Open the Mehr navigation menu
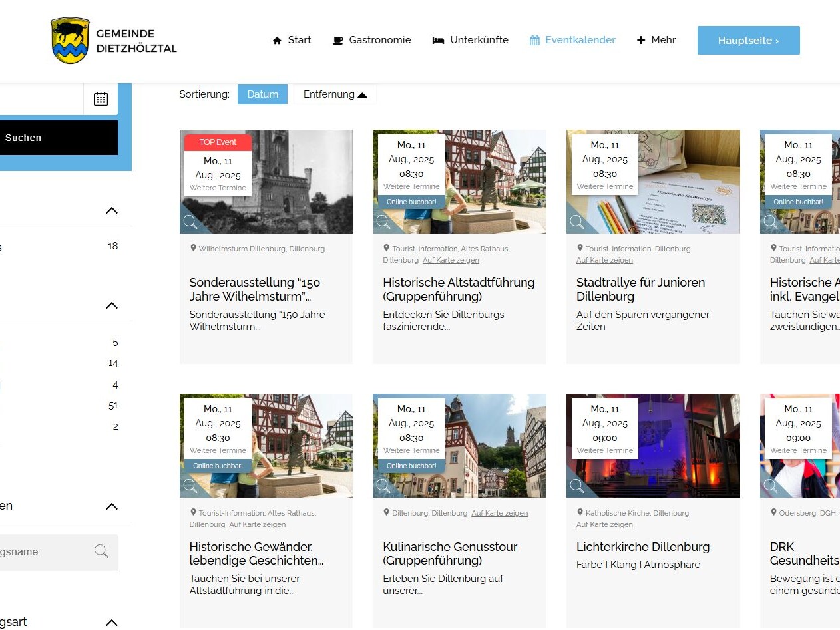Viewport: 840px width, 630px height. point(656,40)
